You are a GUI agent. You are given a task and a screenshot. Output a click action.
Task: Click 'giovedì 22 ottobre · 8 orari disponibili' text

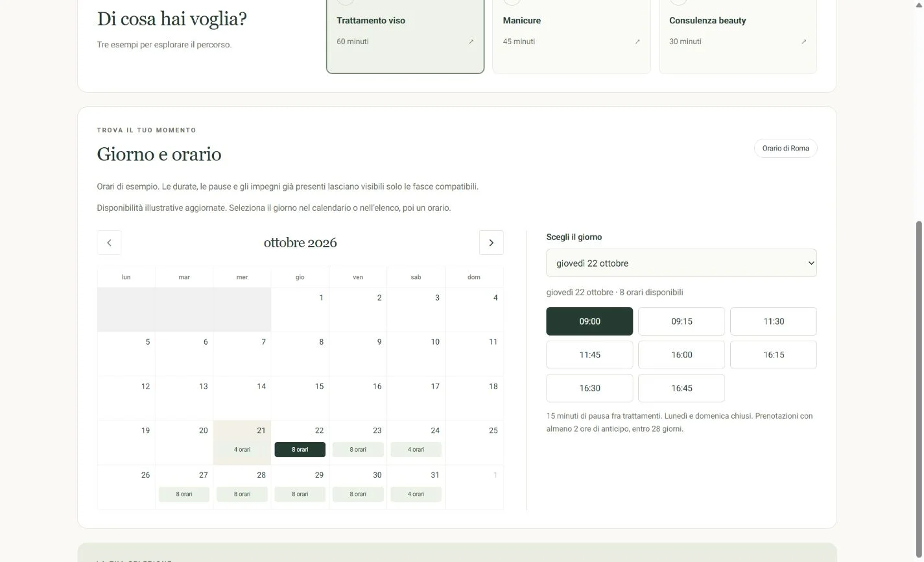[615, 292]
